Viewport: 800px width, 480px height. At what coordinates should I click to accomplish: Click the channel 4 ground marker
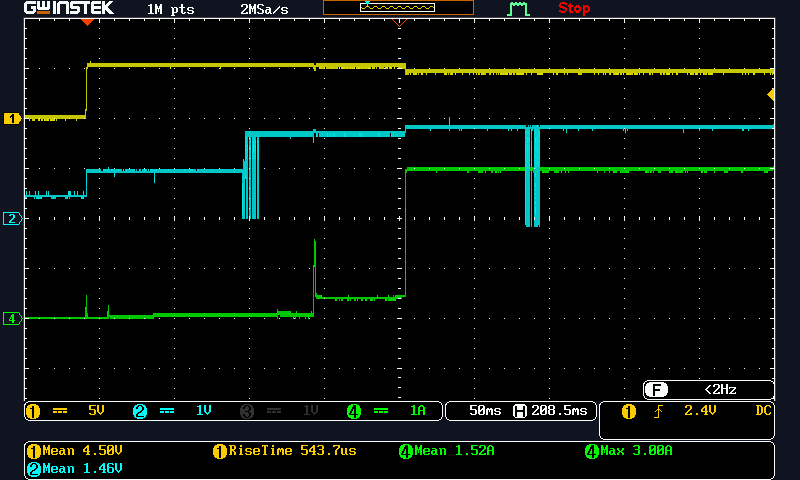tap(12, 318)
